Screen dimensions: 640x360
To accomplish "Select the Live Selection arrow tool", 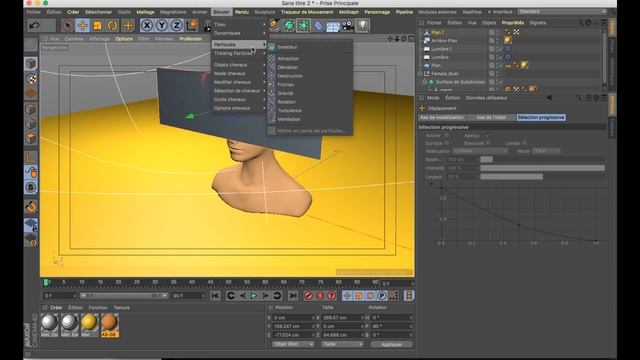I will [x=67, y=26].
